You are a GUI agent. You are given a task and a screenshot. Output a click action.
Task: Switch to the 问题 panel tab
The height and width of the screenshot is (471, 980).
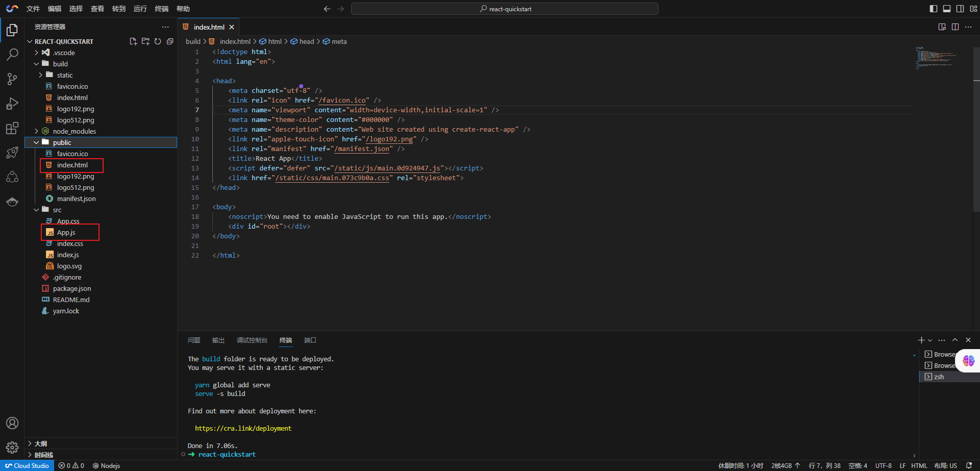click(x=194, y=340)
